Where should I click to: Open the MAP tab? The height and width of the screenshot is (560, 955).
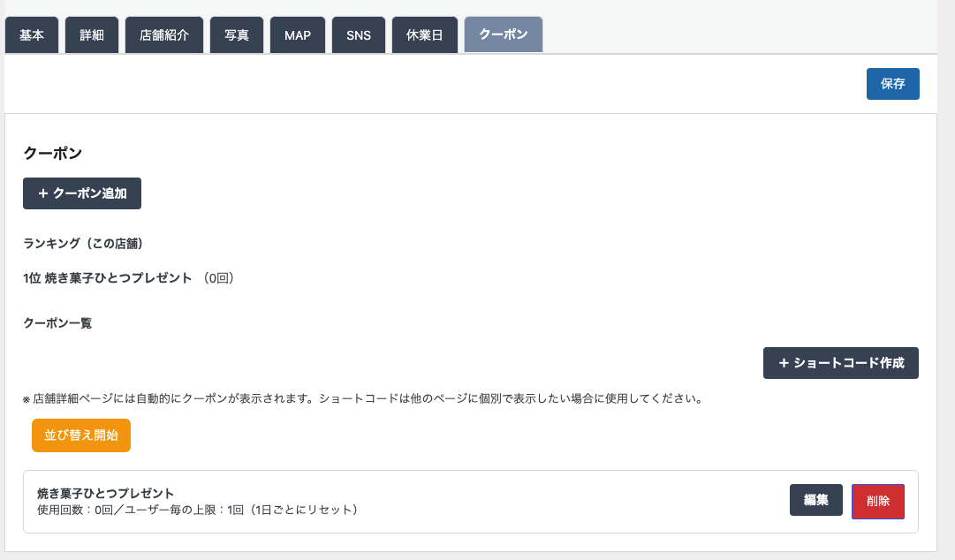pyautogui.click(x=298, y=35)
